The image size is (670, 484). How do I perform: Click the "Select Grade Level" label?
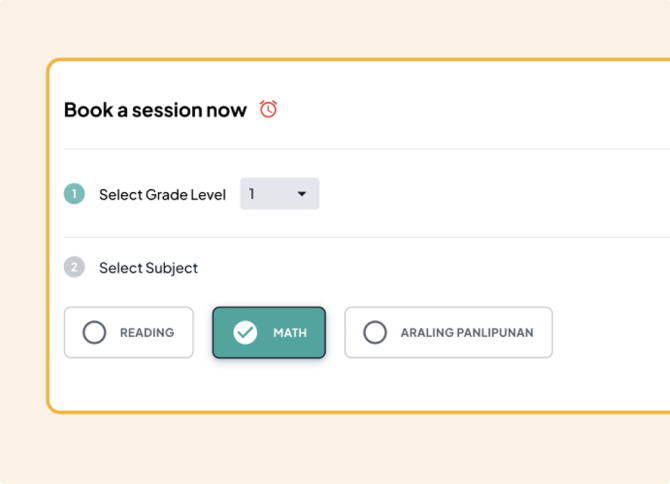point(162,194)
